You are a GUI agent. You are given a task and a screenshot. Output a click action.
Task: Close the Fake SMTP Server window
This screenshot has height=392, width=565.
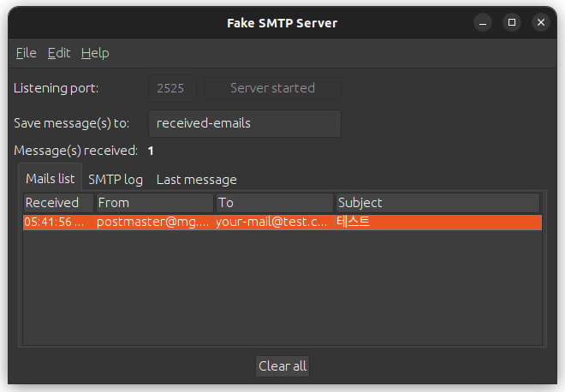(540, 23)
